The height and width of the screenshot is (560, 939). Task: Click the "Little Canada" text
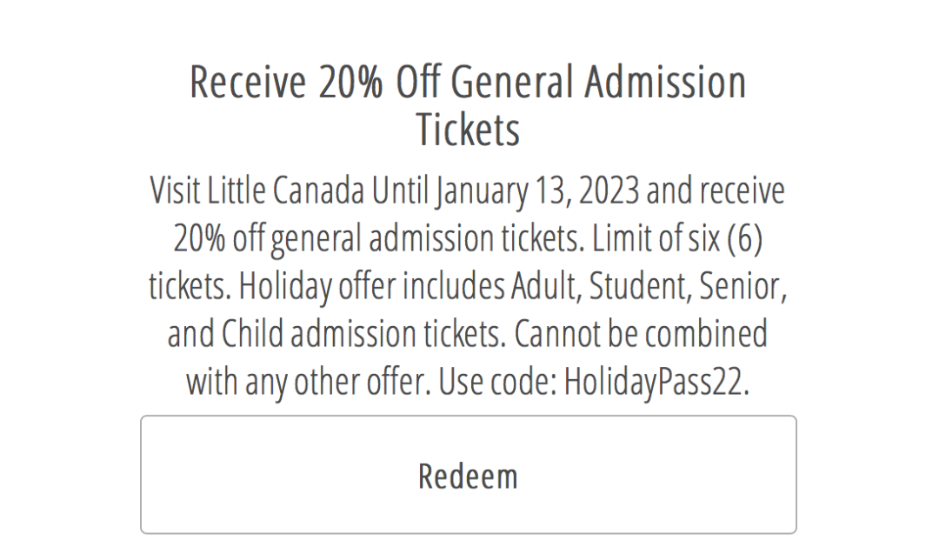[x=286, y=190]
